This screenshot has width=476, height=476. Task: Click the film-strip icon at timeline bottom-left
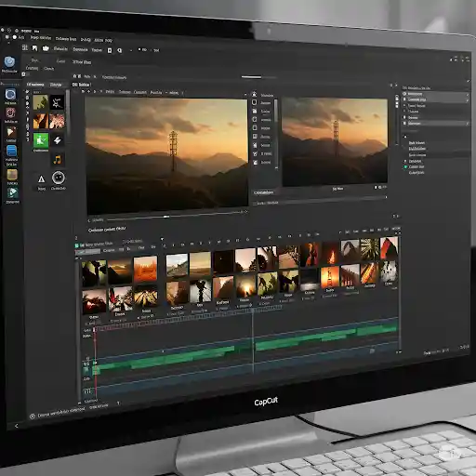click(x=87, y=391)
